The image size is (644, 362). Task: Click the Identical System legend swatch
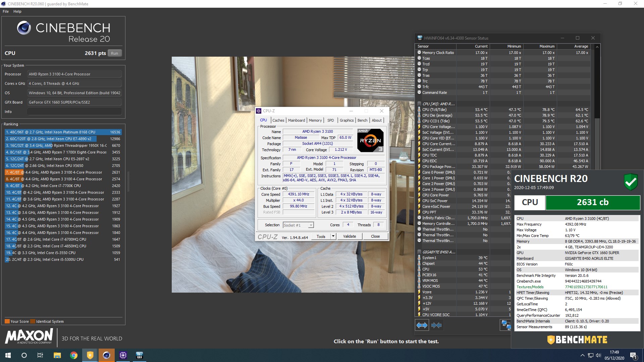(33, 321)
